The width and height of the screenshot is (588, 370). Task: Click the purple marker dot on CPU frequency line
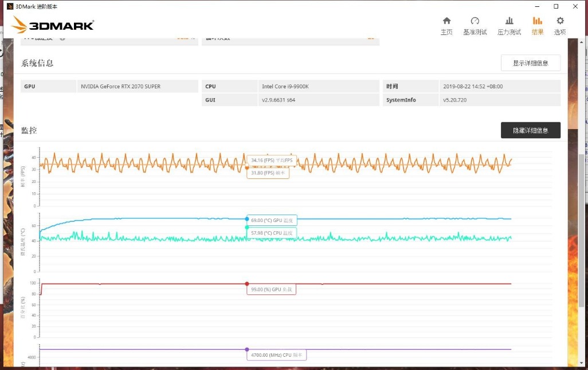click(247, 349)
